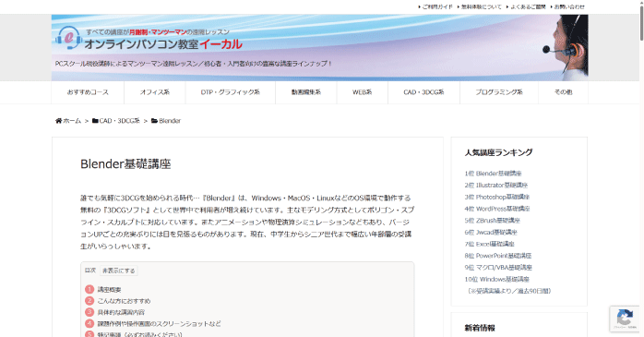This screenshot has height=337, width=644.
Task: Click the オンラインパソコン教室イーカル title text
Action: click(x=163, y=44)
